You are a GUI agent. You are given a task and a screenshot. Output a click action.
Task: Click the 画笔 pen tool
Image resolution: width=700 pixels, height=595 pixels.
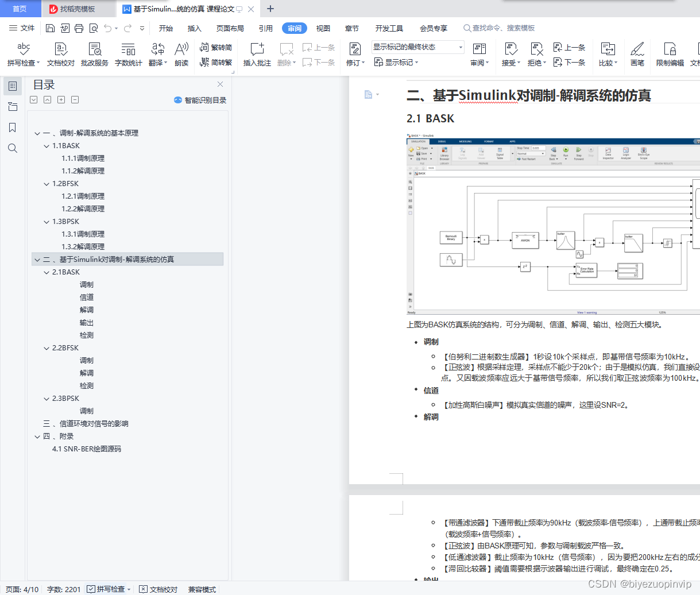coord(637,55)
